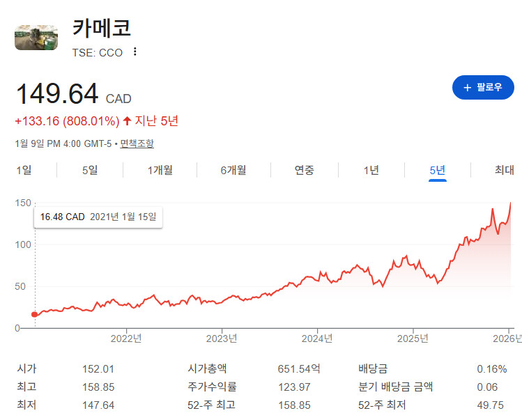The width and height of the screenshot is (522, 420).
Task: Click the 카메코 company thumbnail image
Action: (36, 37)
